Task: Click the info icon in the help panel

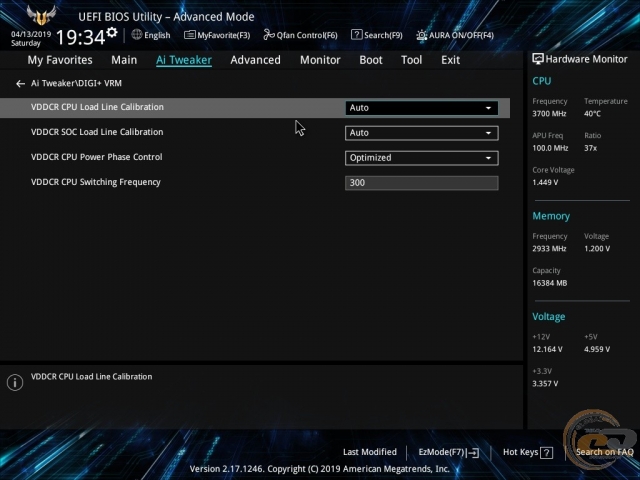Action: click(x=15, y=382)
